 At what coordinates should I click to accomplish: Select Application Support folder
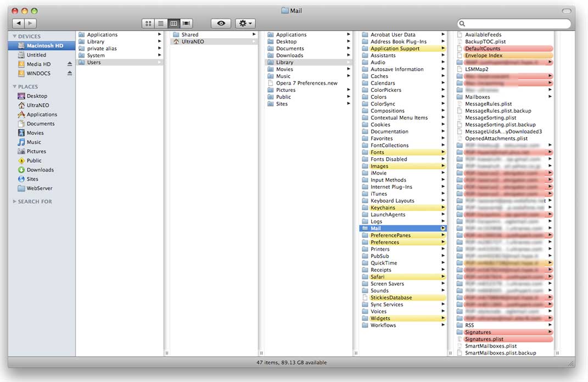[x=403, y=48]
